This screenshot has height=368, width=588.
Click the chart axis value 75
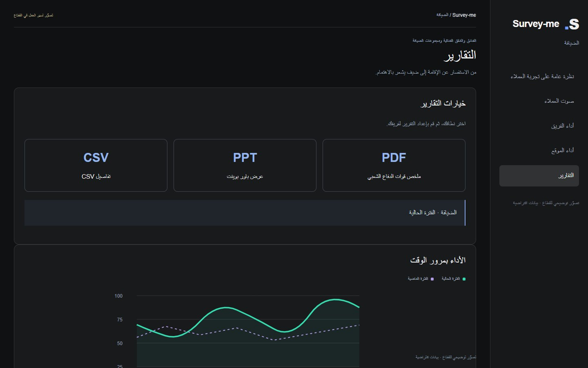tap(120, 320)
